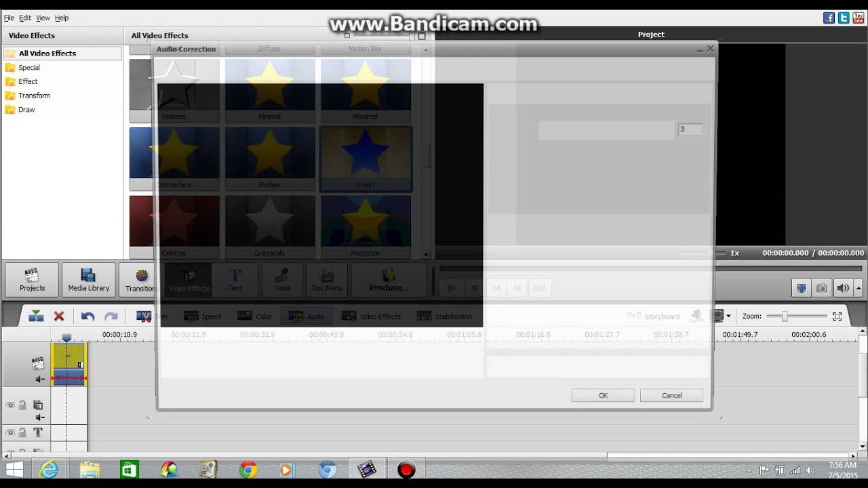Click the fit-timeline icon next to Zoom slider
Screen dimensions: 868x488
[x=837, y=317]
